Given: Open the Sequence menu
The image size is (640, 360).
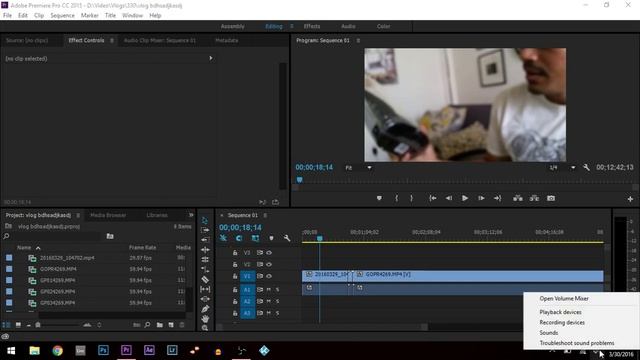Looking at the screenshot, I should (x=62, y=16).
